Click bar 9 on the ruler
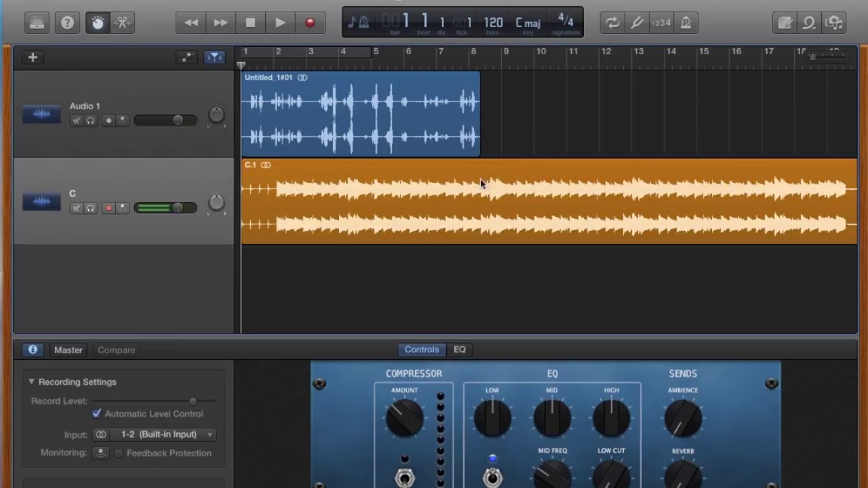Image resolution: width=868 pixels, height=488 pixels. [506, 52]
